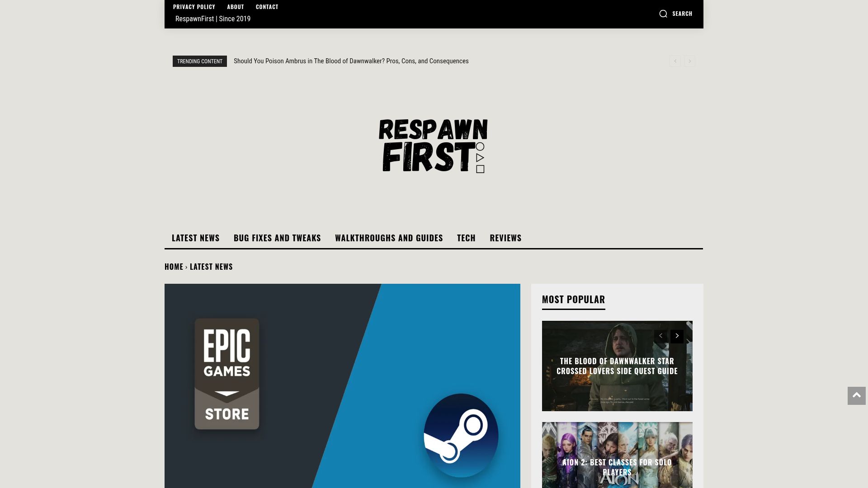
Task: Open the Privacy Policy page
Action: point(194,7)
